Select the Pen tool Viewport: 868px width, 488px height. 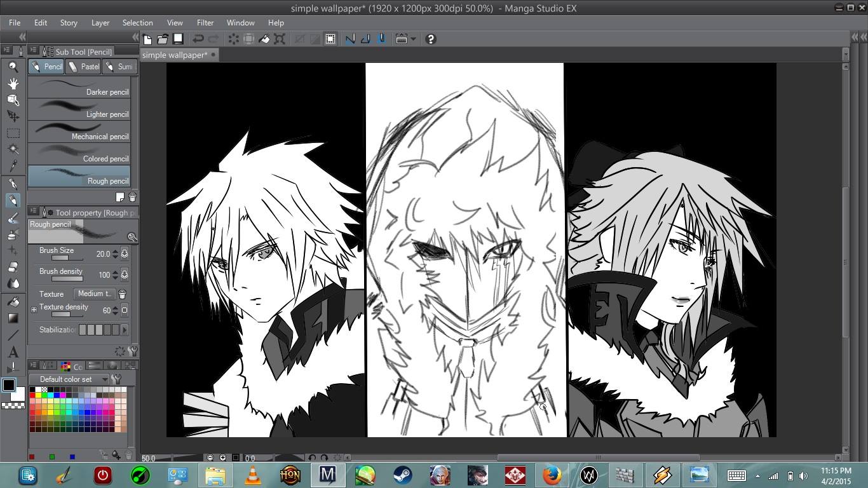click(x=13, y=184)
